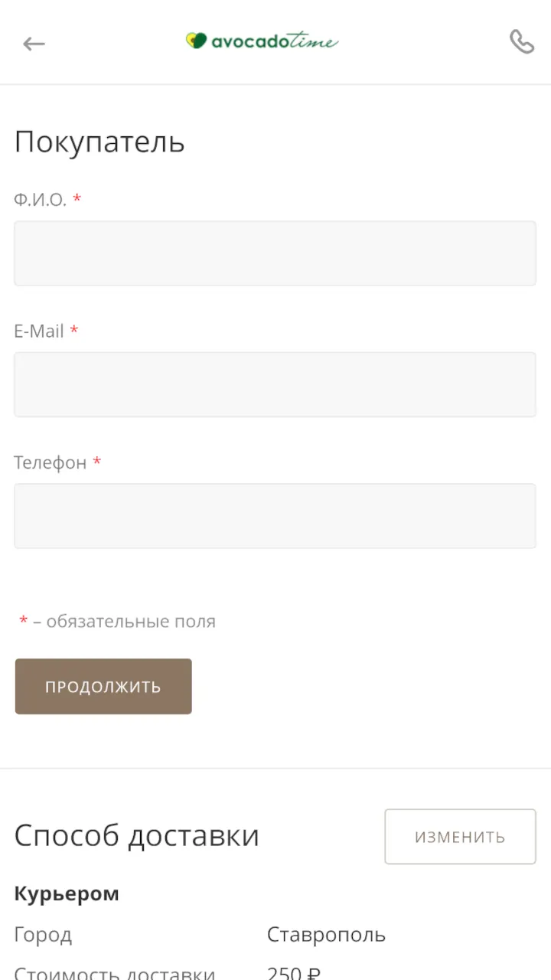
Task: Focus the Телефон input field
Action: pos(275,515)
